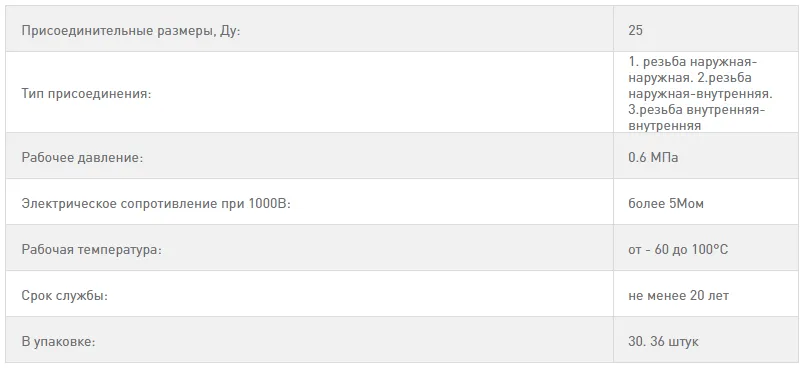The width and height of the screenshot is (804, 372).
Task: Select the '0.6 МПа' value
Action: click(x=653, y=158)
